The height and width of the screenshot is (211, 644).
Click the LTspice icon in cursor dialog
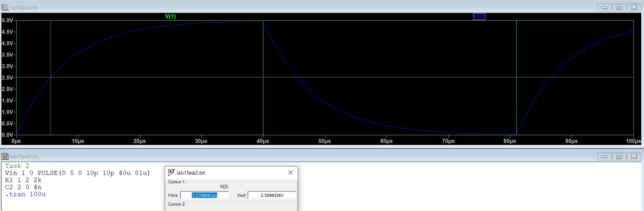[171, 173]
